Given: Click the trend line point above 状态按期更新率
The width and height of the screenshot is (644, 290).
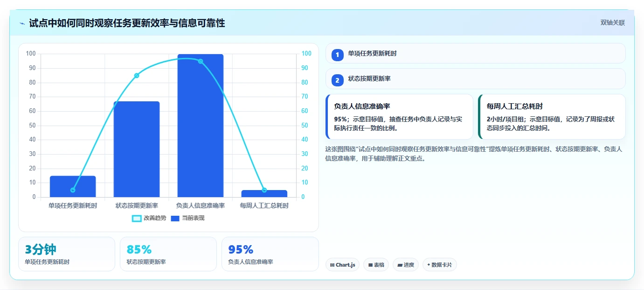Looking at the screenshot, I should pyautogui.click(x=137, y=76).
